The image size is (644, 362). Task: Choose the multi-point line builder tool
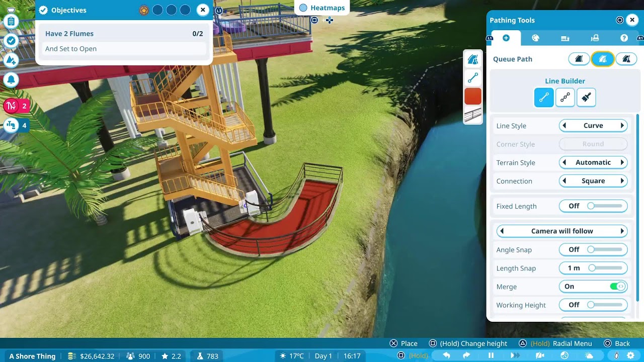point(565,98)
